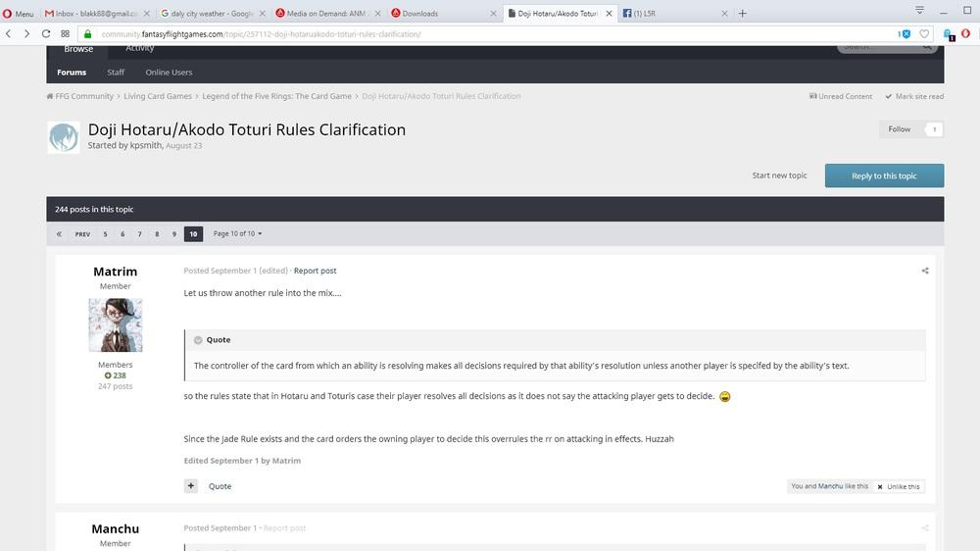Switch to the Downloads browser tab
This screenshot has width=980, height=551.
[419, 14]
